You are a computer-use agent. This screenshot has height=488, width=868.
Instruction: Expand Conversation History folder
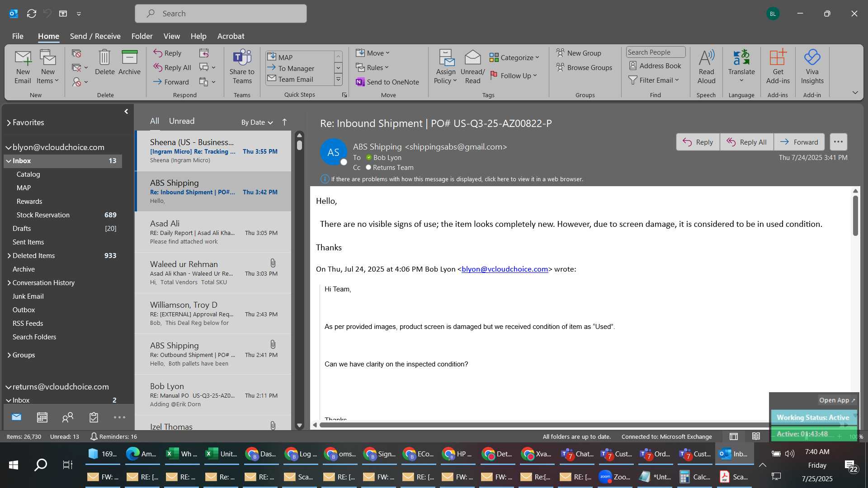point(9,283)
